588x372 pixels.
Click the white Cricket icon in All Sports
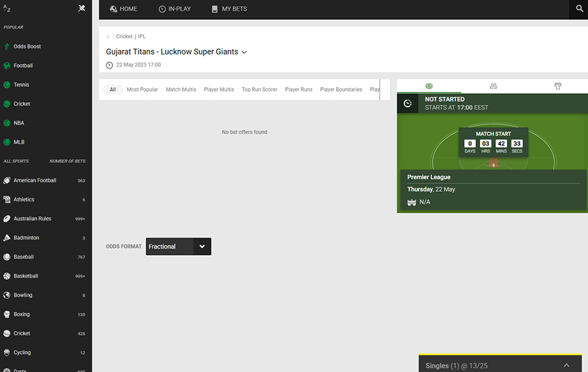[7, 334]
